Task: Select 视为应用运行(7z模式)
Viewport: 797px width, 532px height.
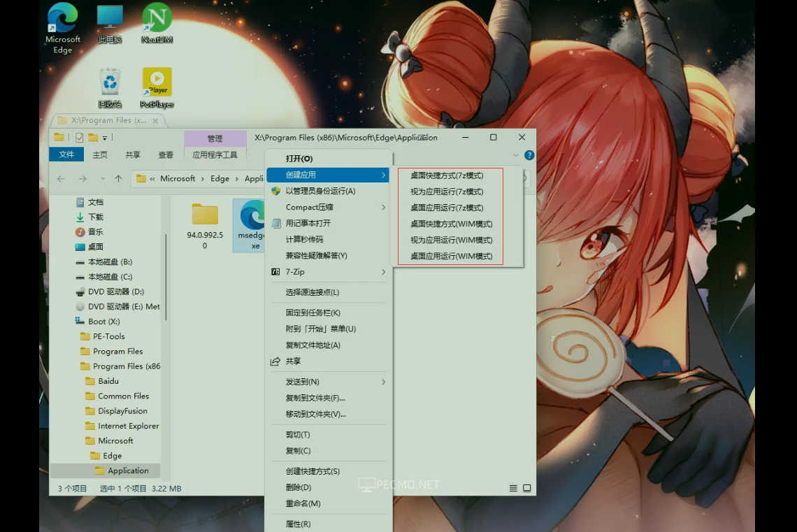Action: pos(447,192)
